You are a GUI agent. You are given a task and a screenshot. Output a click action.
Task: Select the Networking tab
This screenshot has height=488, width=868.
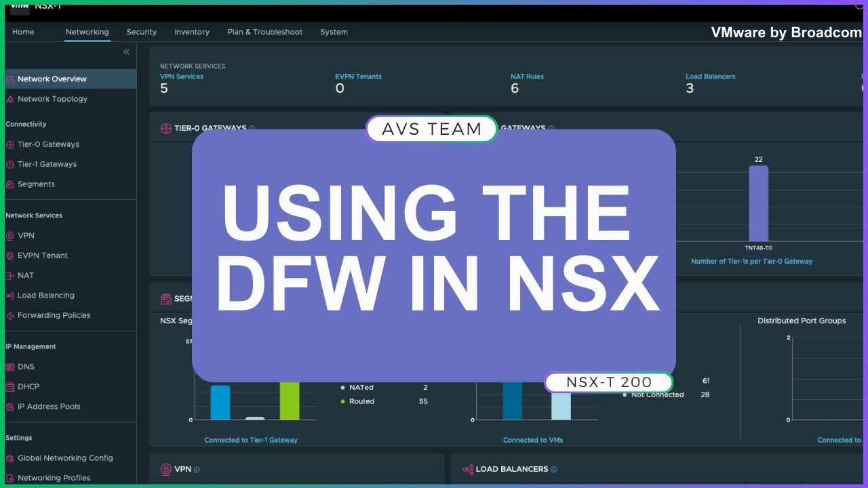coord(87,32)
